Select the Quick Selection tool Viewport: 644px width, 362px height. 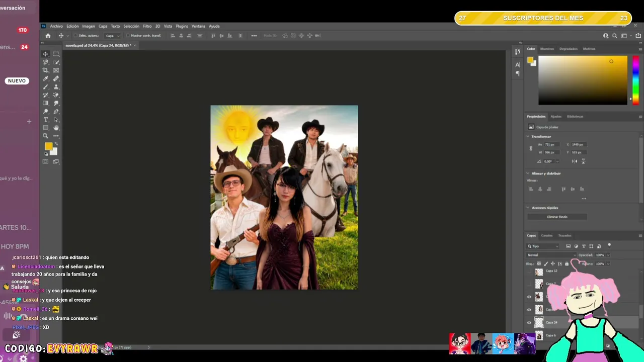point(56,62)
